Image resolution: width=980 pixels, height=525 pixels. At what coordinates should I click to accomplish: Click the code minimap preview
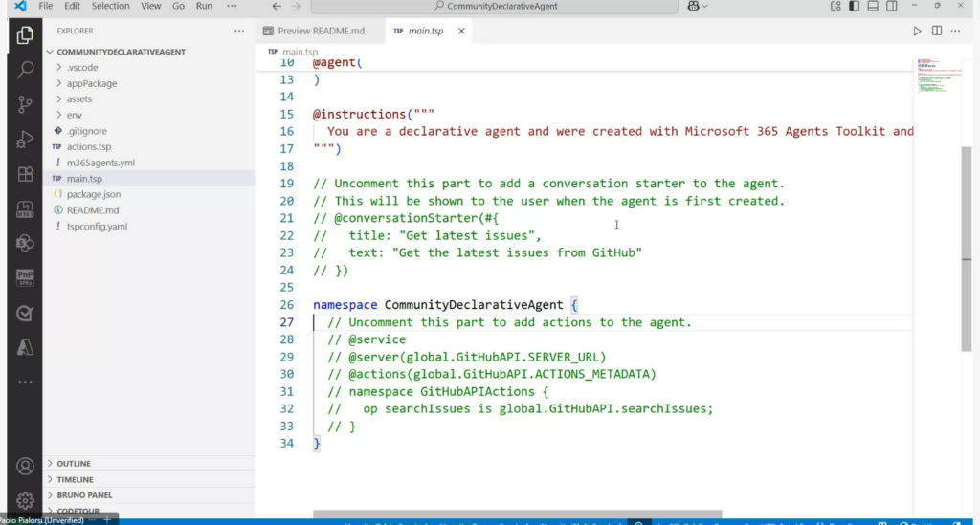point(939,76)
